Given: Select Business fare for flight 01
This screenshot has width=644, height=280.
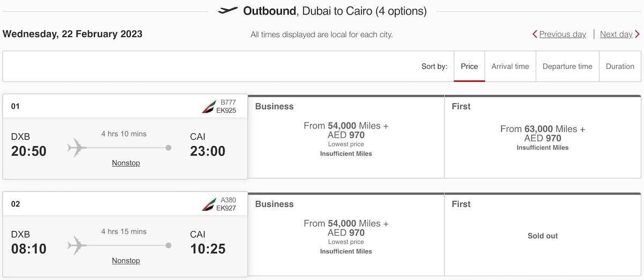Looking at the screenshot, I should pos(346,137).
